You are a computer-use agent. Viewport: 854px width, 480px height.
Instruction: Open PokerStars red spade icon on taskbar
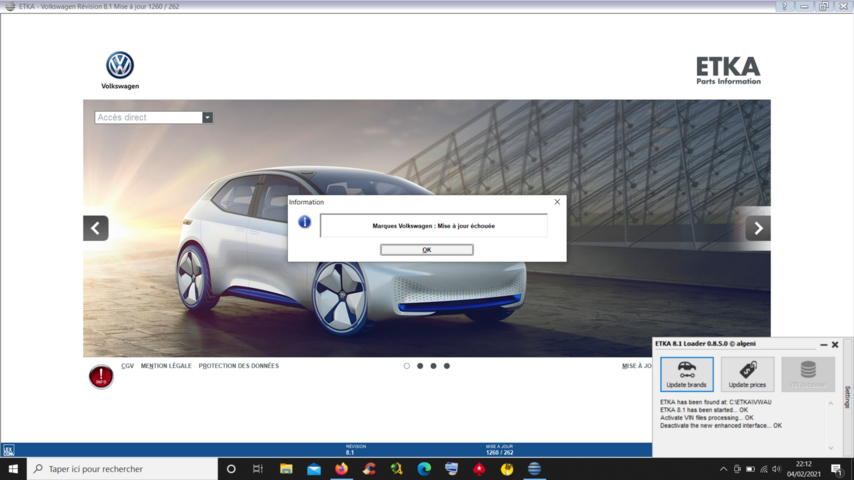[479, 469]
